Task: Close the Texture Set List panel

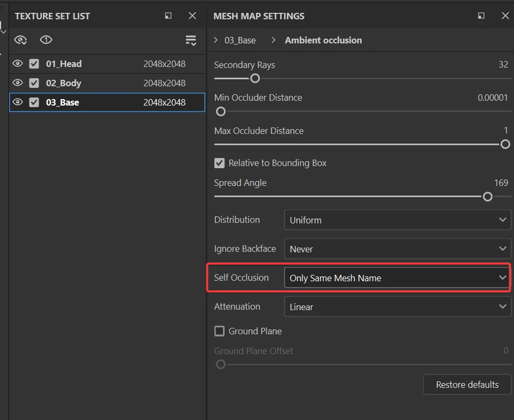Action: coord(192,16)
